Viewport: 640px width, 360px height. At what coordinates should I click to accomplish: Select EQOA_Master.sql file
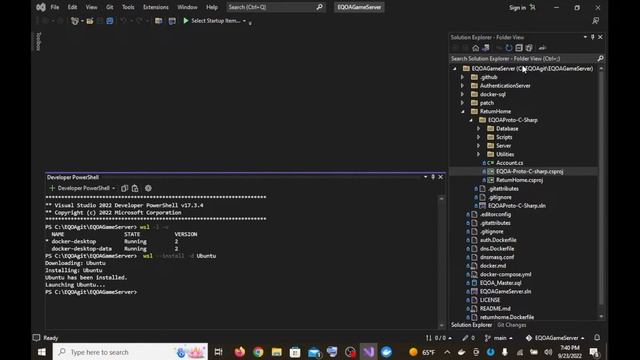[x=500, y=283]
